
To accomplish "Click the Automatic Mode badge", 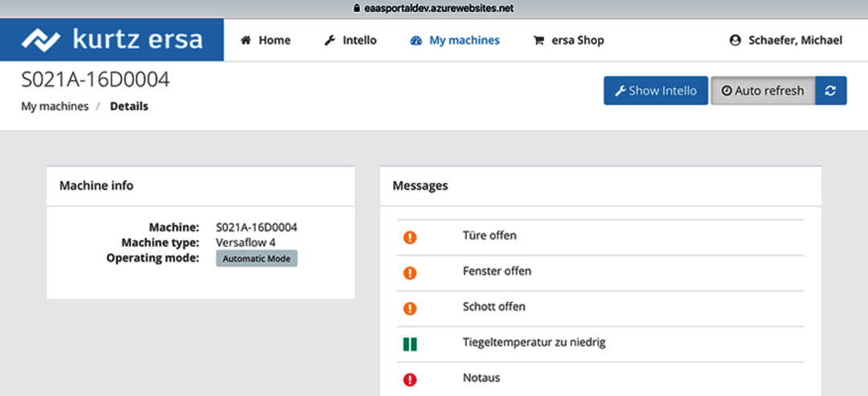I will [x=257, y=259].
